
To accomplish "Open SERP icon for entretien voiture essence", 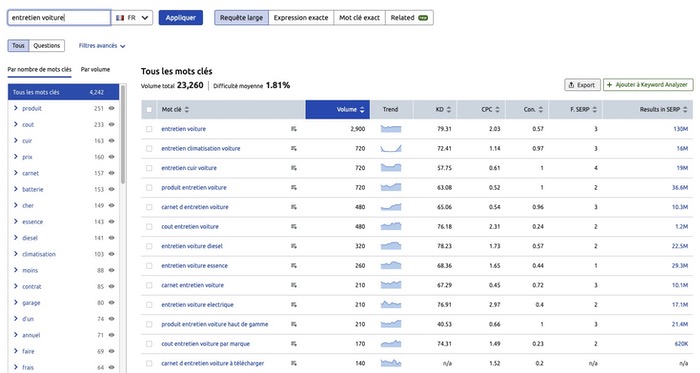I will tap(293, 266).
